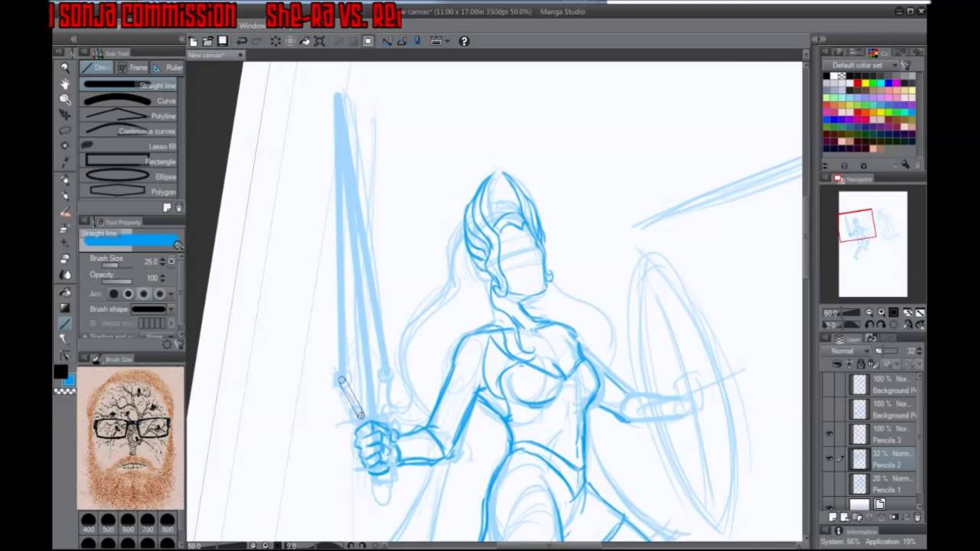Select the Lasso selection tool in toolbox
Image resolution: width=980 pixels, height=551 pixels.
click(65, 130)
